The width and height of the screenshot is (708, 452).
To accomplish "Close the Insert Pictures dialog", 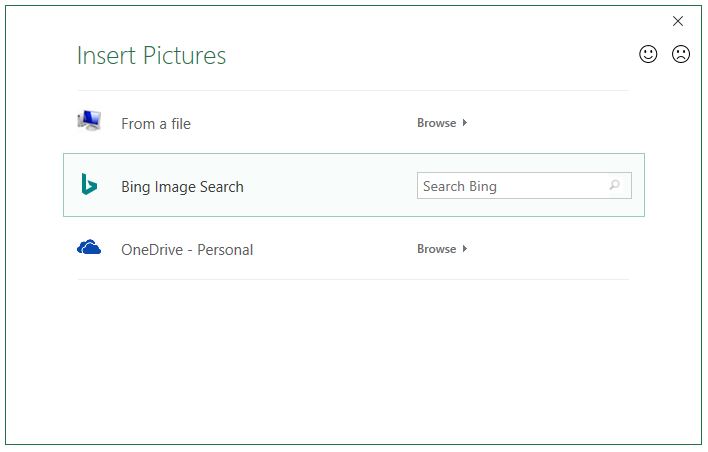I will click(x=678, y=21).
